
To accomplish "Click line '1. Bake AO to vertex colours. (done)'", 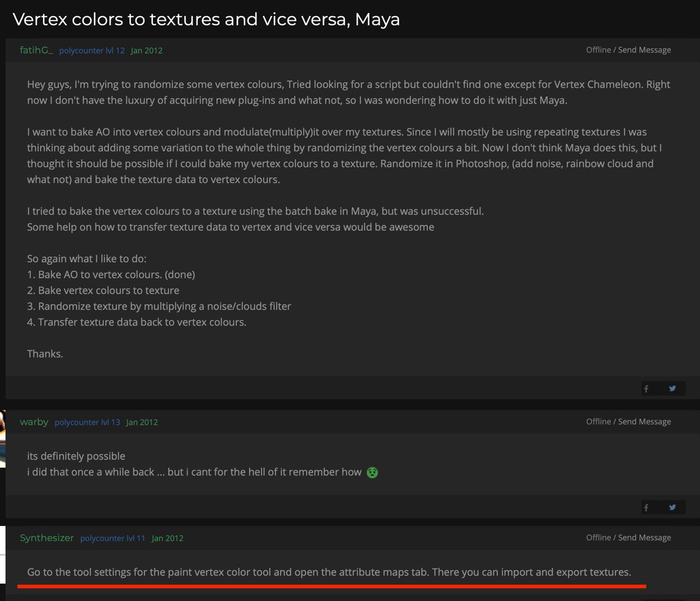I will click(111, 275).
